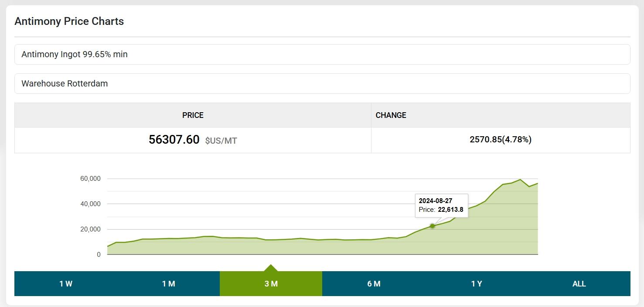Image resolution: width=644 pixels, height=307 pixels.
Task: Click the Antimony Price Charts heading
Action: (69, 21)
